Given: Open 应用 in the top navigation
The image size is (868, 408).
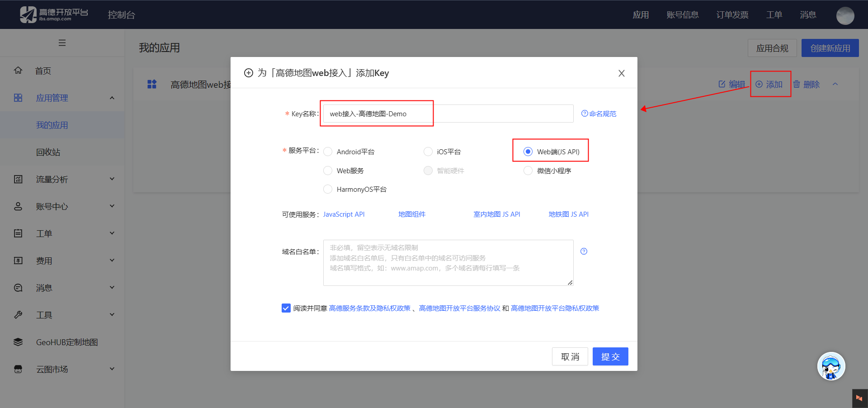Looking at the screenshot, I should pos(641,15).
